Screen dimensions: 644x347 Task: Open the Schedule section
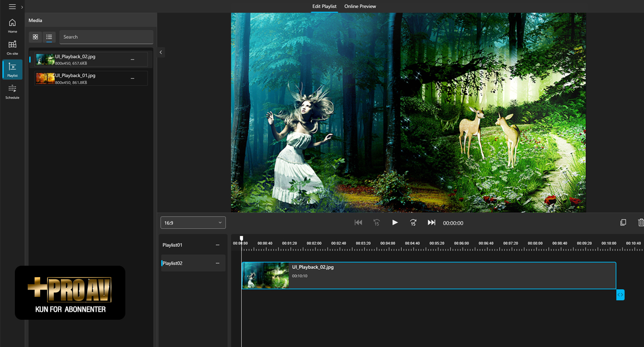point(12,92)
